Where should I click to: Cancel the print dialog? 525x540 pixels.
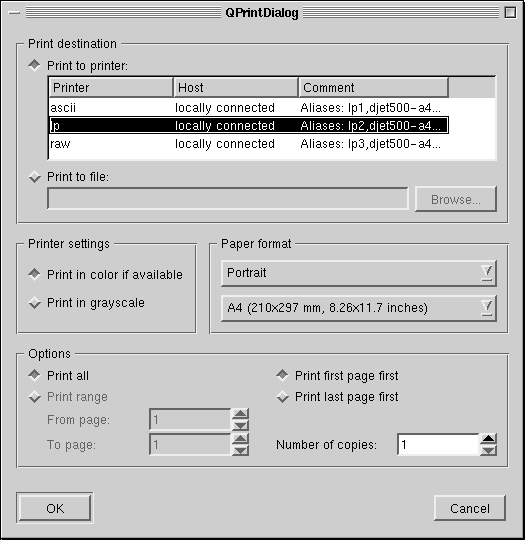tap(470, 508)
